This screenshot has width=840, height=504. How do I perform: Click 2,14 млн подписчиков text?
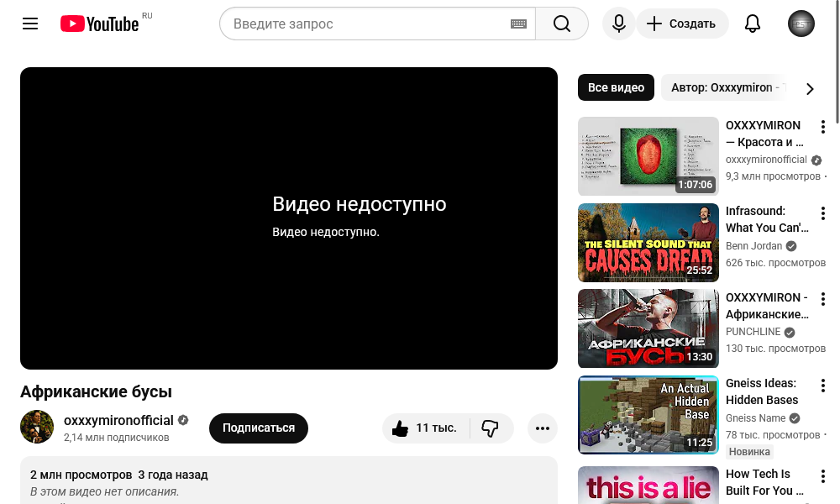click(116, 437)
